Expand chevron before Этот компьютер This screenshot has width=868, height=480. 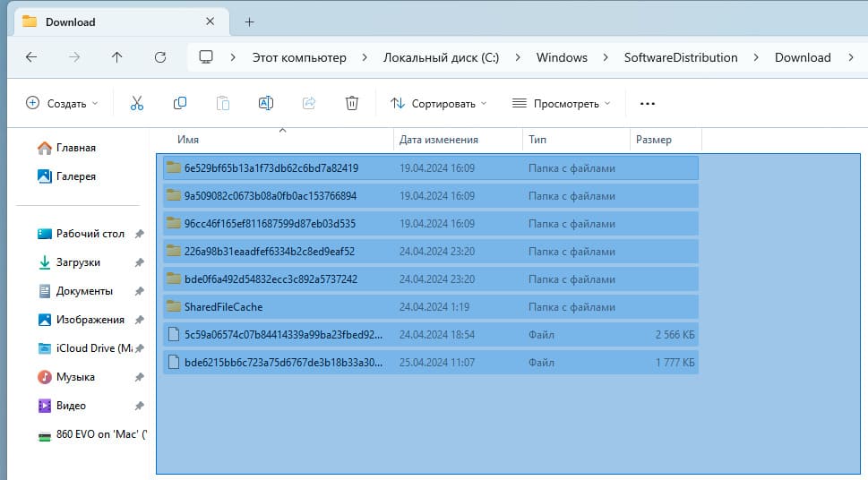click(x=233, y=57)
